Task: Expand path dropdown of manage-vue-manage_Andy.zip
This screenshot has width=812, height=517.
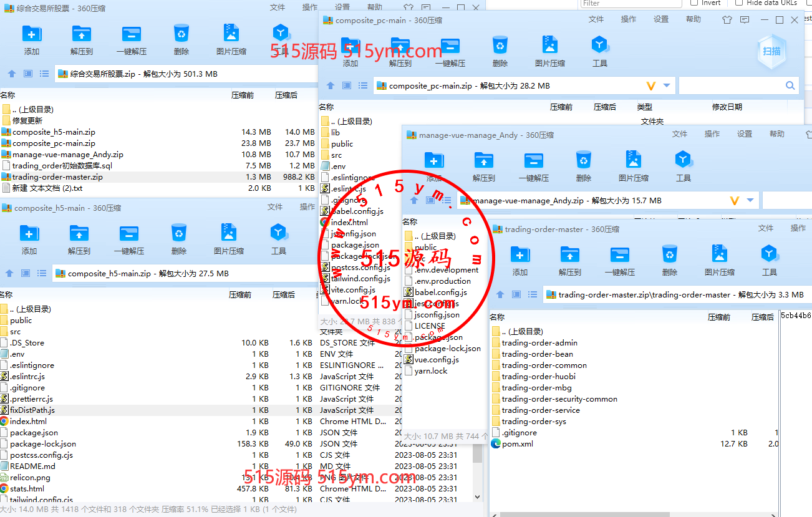Action: point(750,201)
